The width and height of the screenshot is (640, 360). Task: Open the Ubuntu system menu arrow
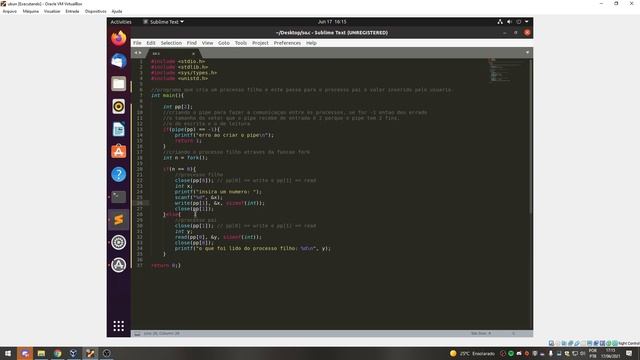click(527, 22)
